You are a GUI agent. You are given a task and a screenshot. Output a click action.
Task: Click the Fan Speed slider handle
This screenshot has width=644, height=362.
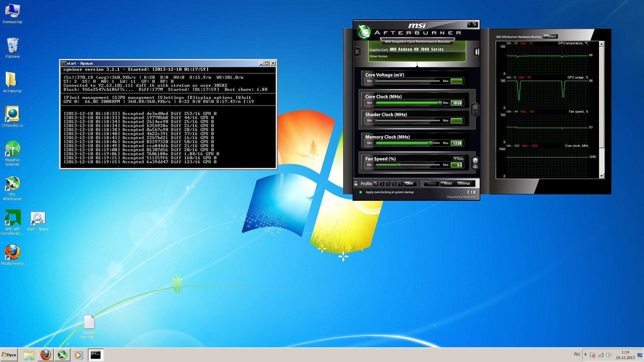tap(399, 165)
